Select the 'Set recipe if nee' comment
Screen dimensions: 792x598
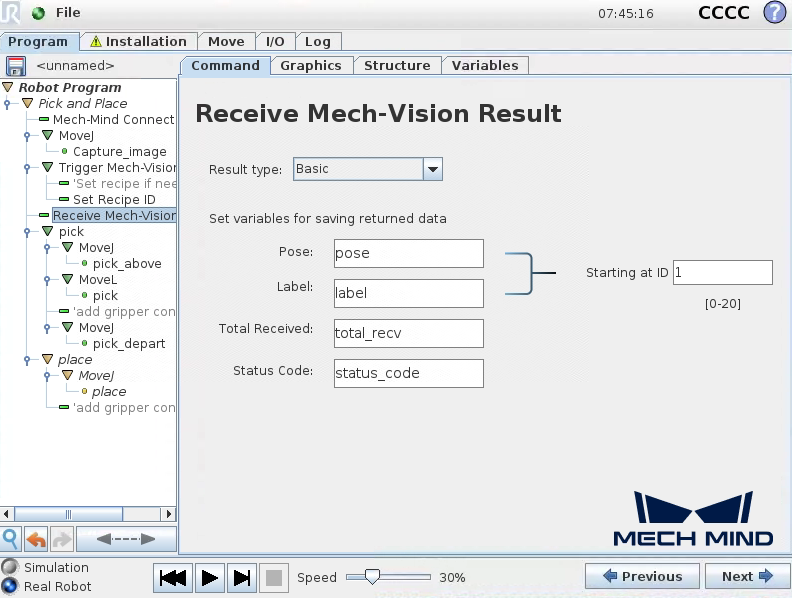click(124, 183)
